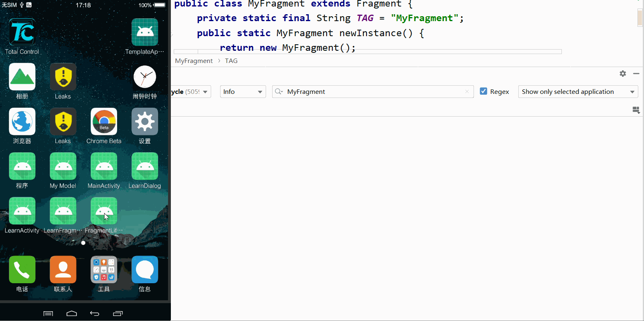
Task: Launch the FragmentLifecycle app icon
Action: [104, 211]
